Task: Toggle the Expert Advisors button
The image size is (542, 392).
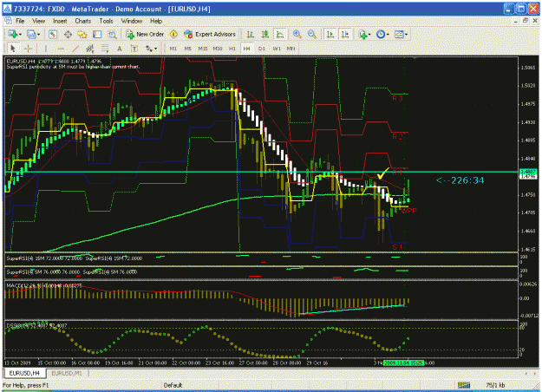Action: 210,34
